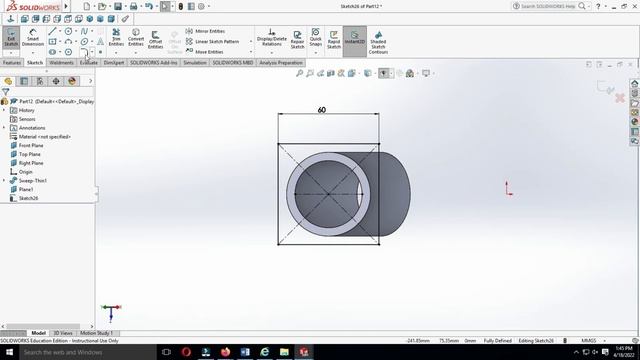Open the Analysis Preparation tab
The image size is (640, 360).
click(x=281, y=62)
